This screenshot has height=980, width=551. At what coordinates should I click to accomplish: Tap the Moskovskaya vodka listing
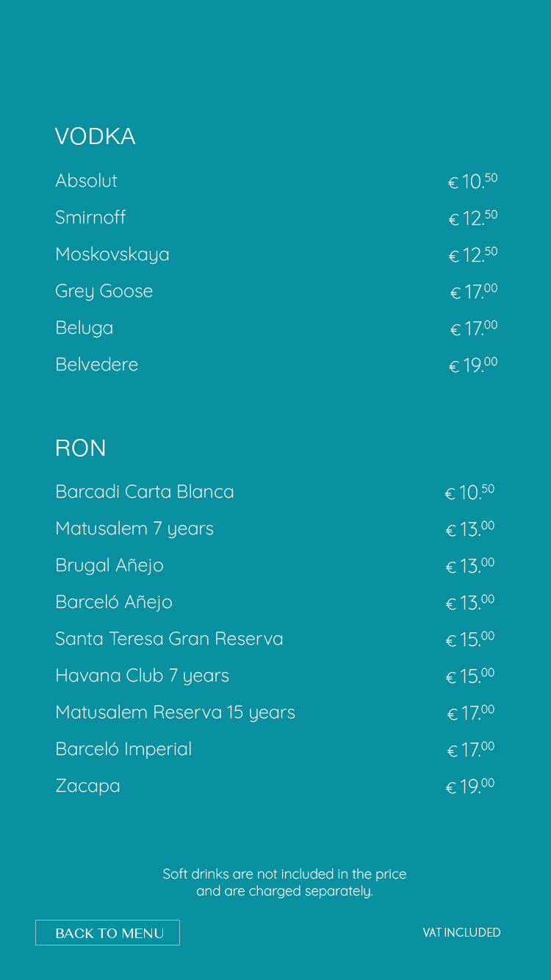[276, 254]
